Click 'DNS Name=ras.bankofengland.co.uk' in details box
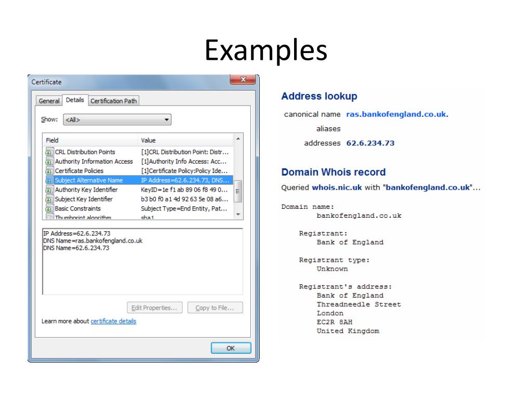Image resolution: width=532 pixels, height=399 pixels. click(92, 241)
